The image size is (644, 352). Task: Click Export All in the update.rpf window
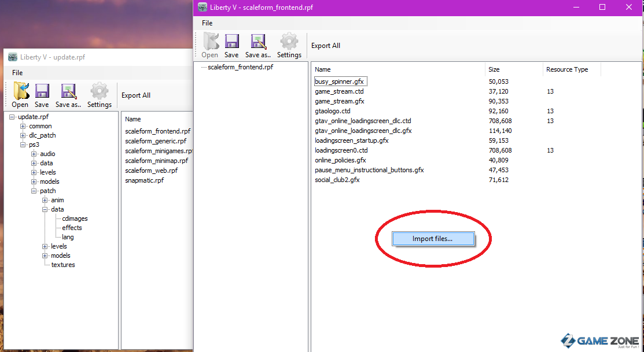(136, 95)
